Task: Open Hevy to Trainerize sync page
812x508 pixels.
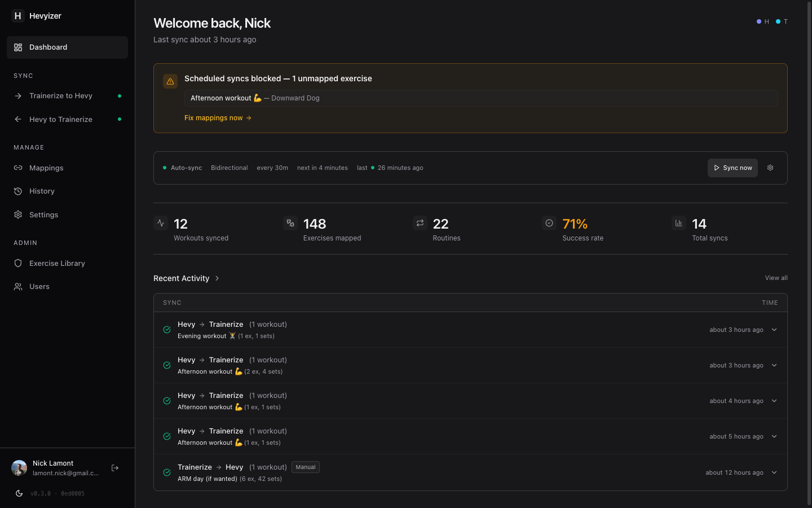Action: [67, 119]
